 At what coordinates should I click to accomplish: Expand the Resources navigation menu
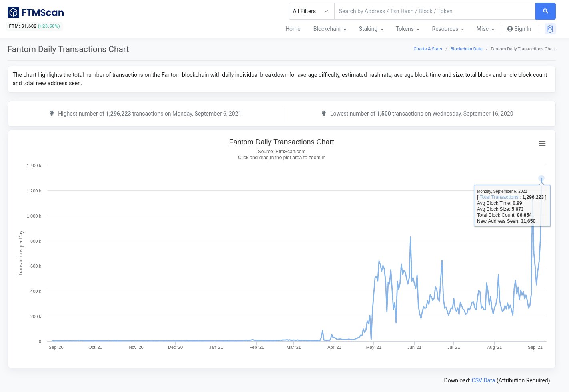(447, 29)
